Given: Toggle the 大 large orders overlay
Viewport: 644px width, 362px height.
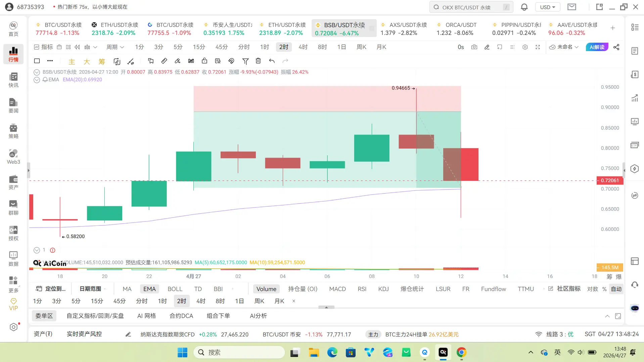Looking at the screenshot, I should tap(87, 62).
